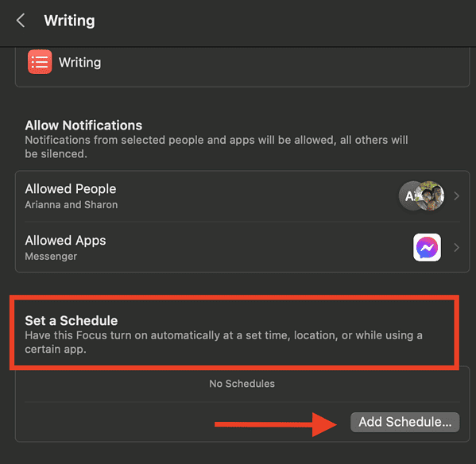Click Sharon's photo avatar
Screen dimensions: 476x464
tap(430, 195)
